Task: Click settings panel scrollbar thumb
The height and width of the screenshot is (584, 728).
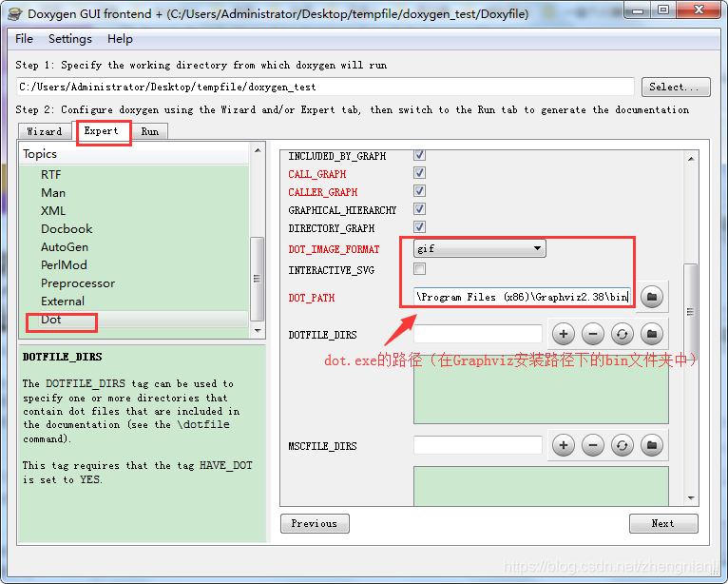Action: click(691, 311)
